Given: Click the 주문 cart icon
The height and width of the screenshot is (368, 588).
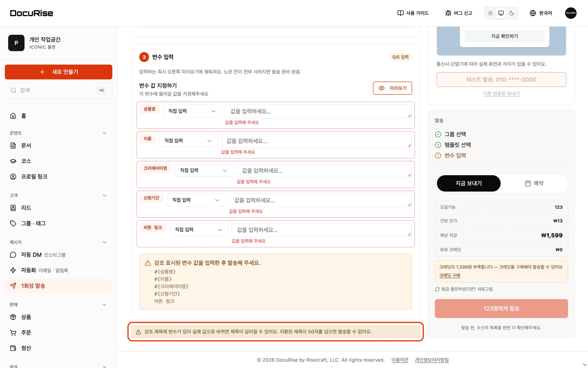Looking at the screenshot, I should click(x=13, y=333).
